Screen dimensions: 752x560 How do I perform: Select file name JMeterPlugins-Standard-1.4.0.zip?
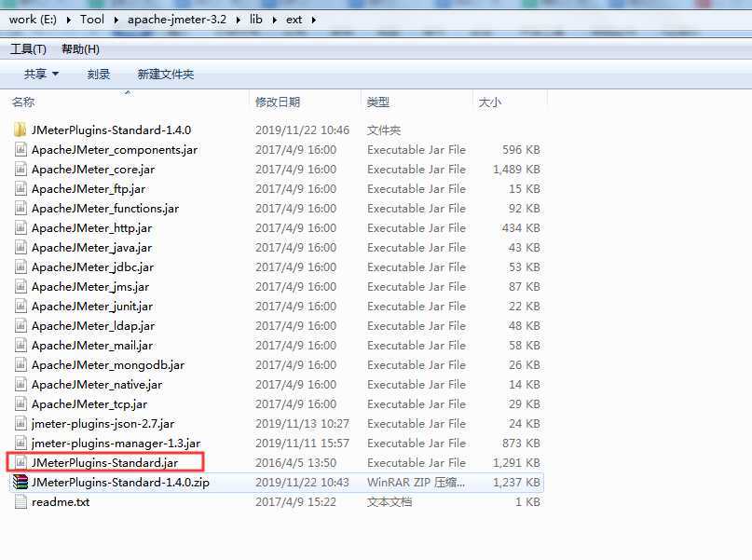(120, 483)
